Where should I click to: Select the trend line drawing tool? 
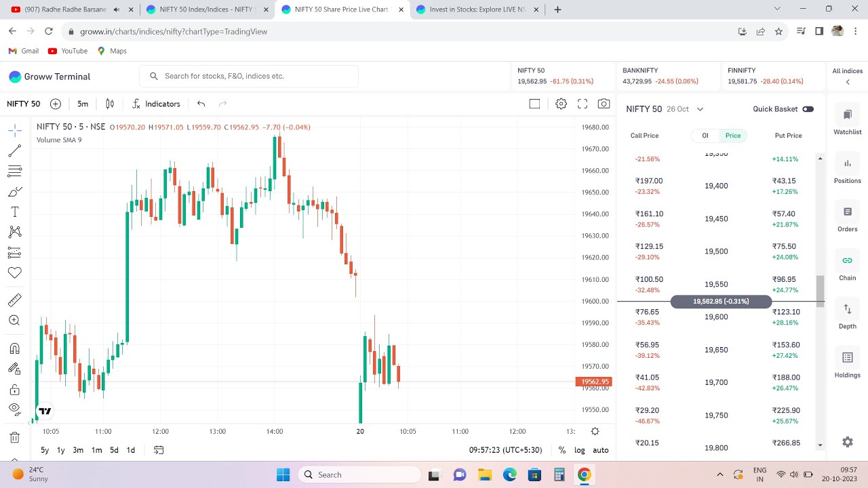[15, 150]
